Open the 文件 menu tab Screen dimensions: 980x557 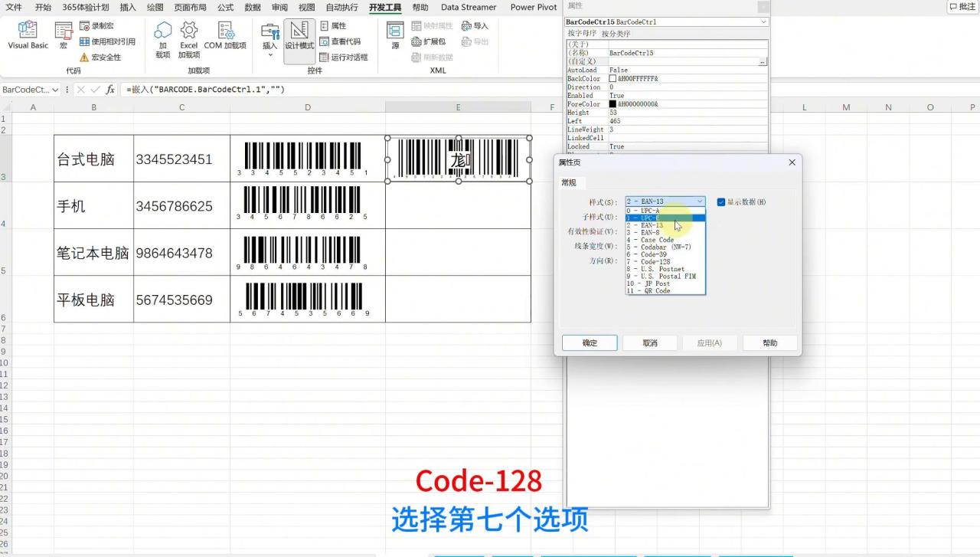pyautogui.click(x=14, y=7)
